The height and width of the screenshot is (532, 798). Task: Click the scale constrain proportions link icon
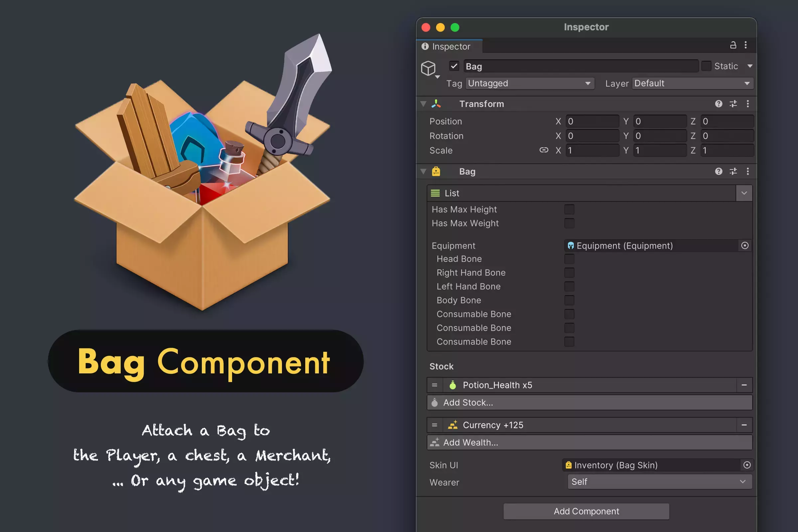coord(544,150)
